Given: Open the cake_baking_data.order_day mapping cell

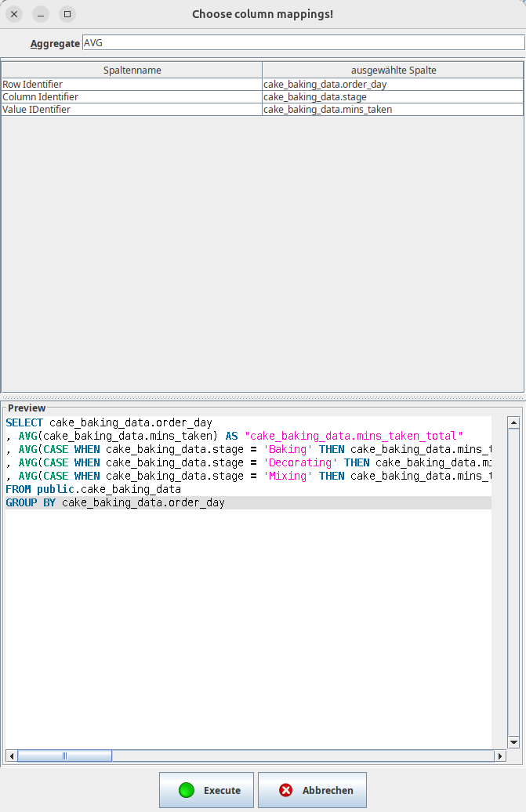Looking at the screenshot, I should [393, 85].
